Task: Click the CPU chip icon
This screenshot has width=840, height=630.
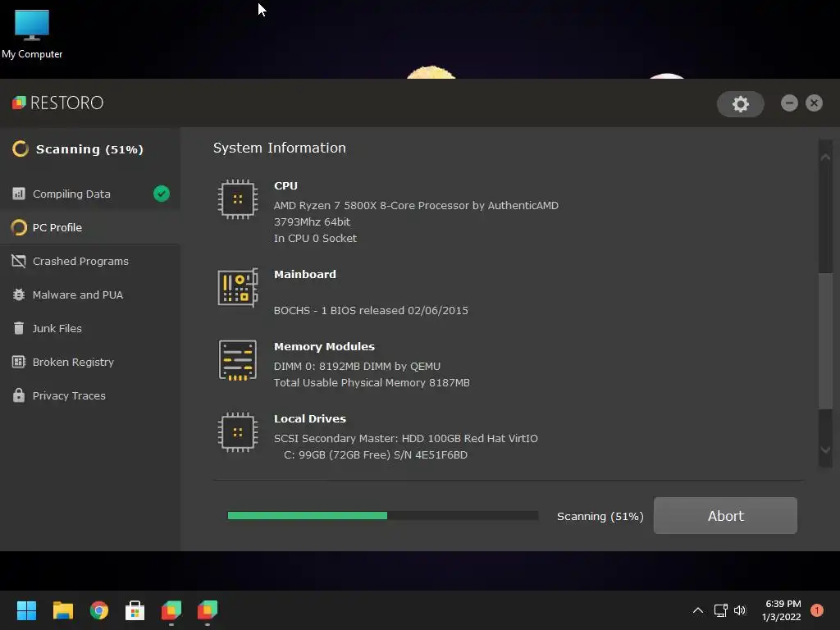Action: pyautogui.click(x=238, y=199)
